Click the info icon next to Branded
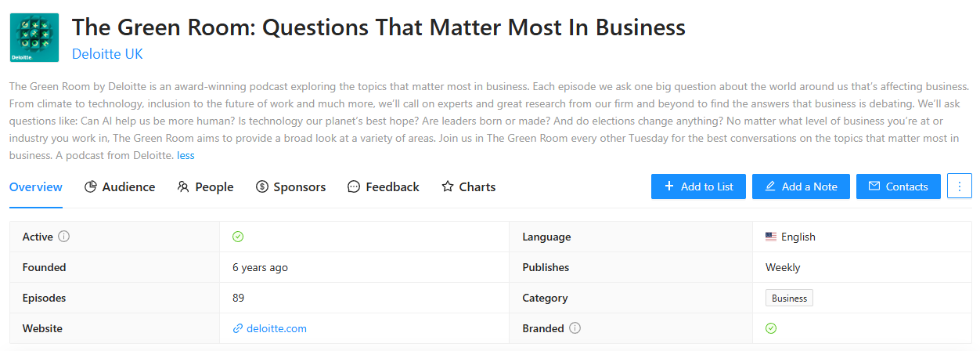Image resolution: width=980 pixels, height=351 pixels. [575, 328]
